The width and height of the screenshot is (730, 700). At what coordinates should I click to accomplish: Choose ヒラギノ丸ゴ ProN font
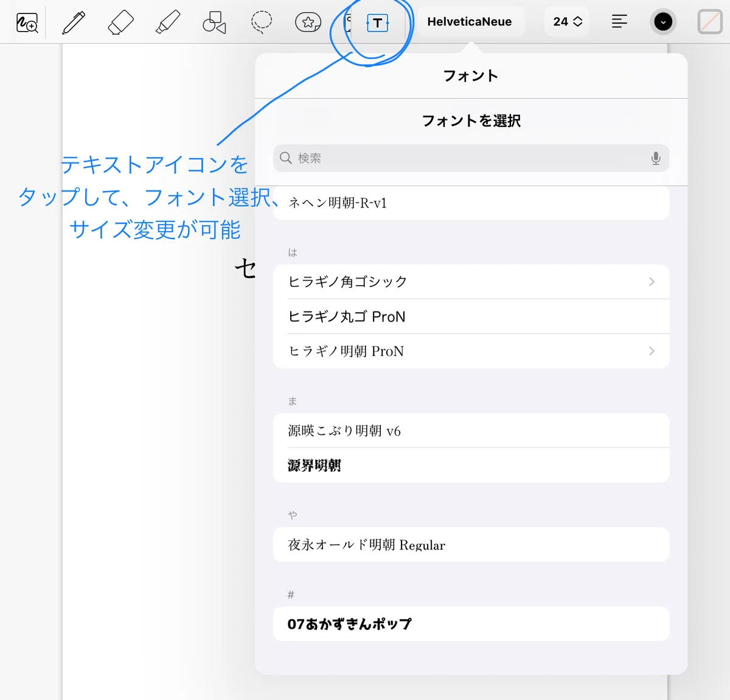pos(471,316)
